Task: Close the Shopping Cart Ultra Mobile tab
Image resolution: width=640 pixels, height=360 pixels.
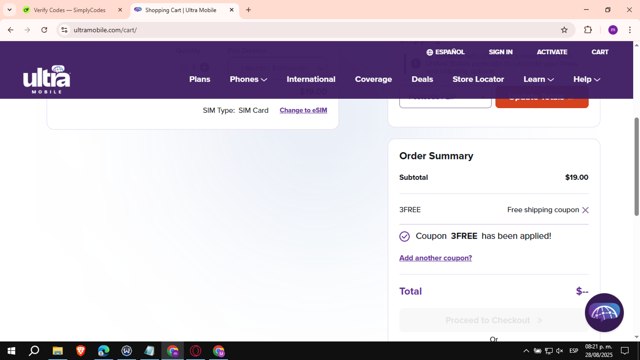Action: pos(231,10)
